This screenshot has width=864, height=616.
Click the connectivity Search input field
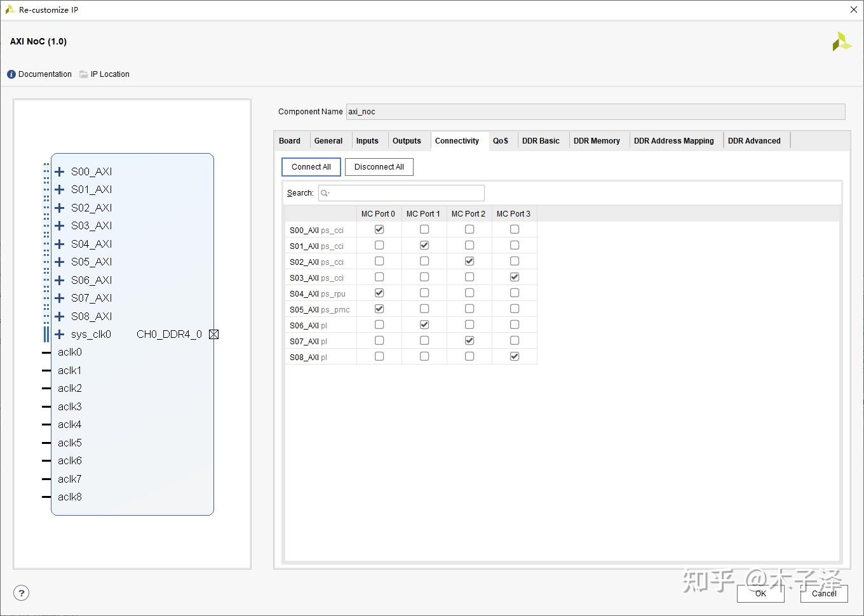click(x=402, y=193)
